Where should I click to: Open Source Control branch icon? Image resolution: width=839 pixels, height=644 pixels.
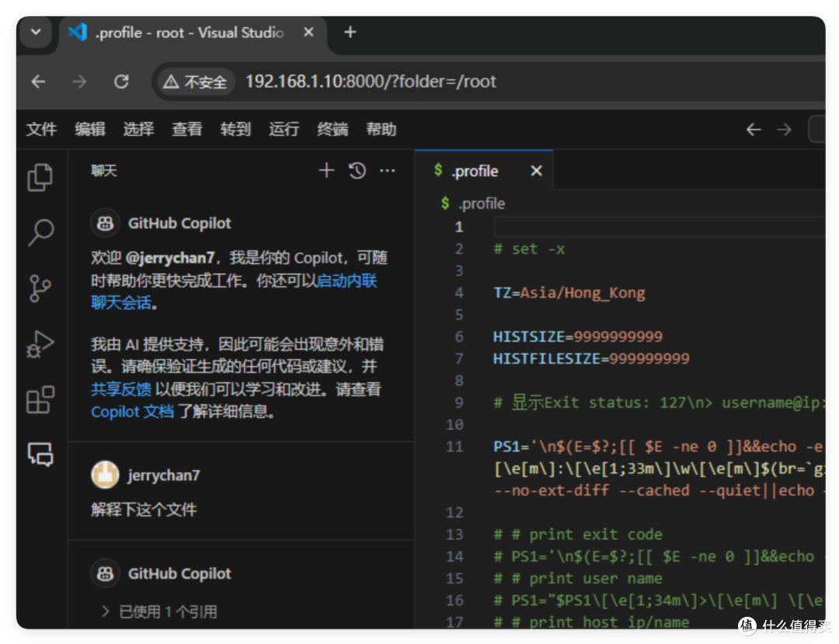point(40,289)
